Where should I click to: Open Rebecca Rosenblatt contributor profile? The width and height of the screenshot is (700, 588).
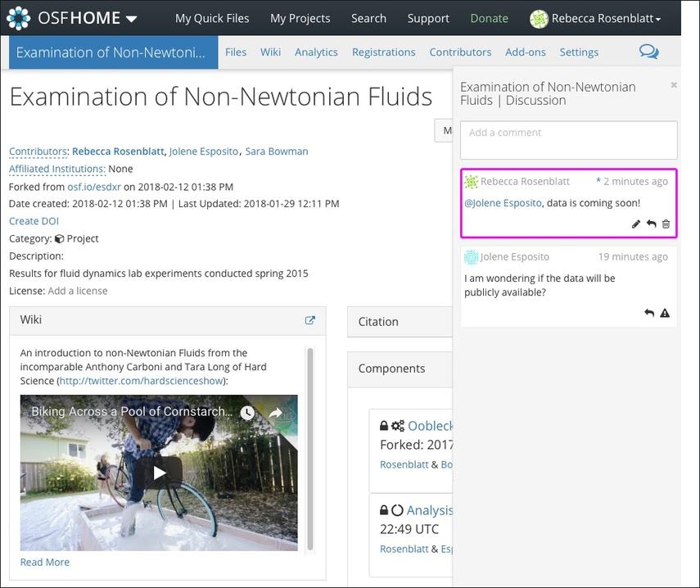point(118,152)
